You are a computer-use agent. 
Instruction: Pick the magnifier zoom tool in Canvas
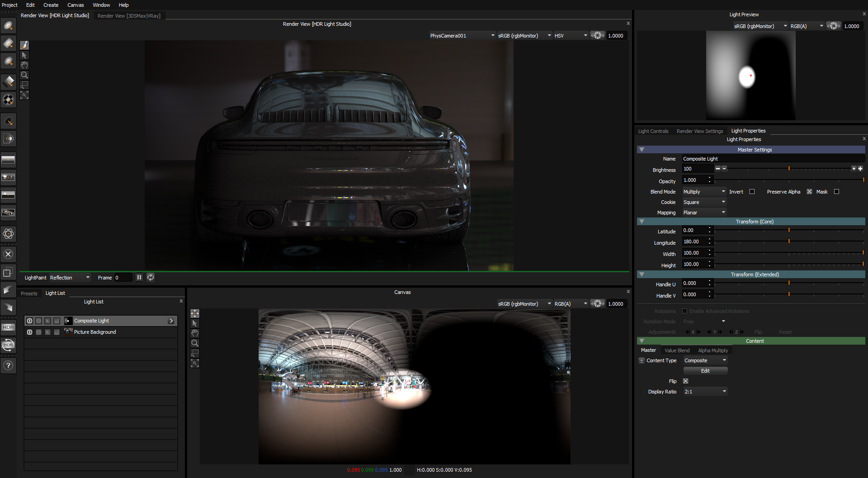coord(195,343)
